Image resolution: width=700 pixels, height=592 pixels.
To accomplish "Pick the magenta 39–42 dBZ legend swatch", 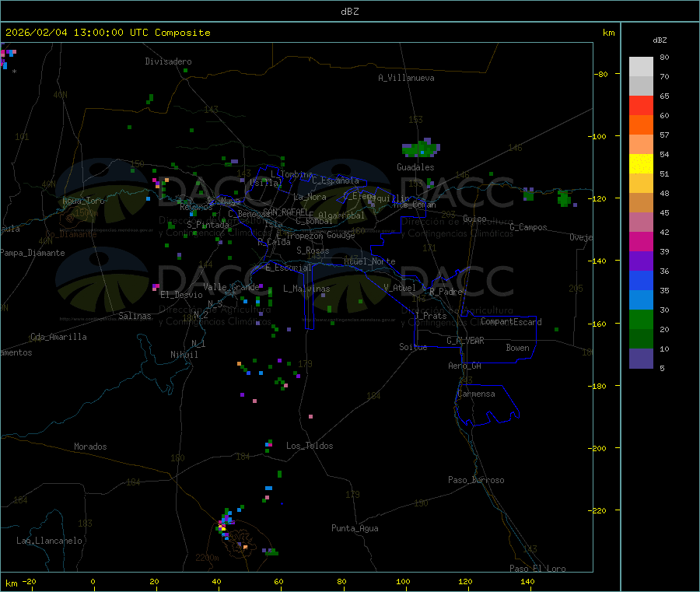I will pos(641,242).
